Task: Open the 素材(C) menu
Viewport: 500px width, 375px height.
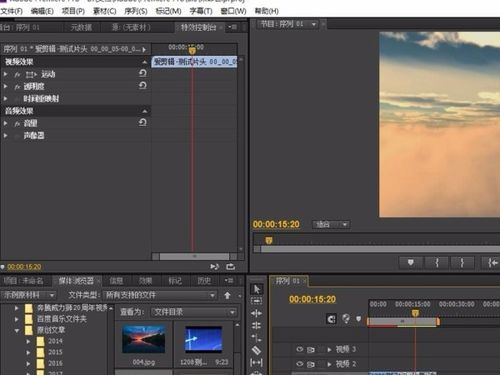Action: click(x=105, y=11)
